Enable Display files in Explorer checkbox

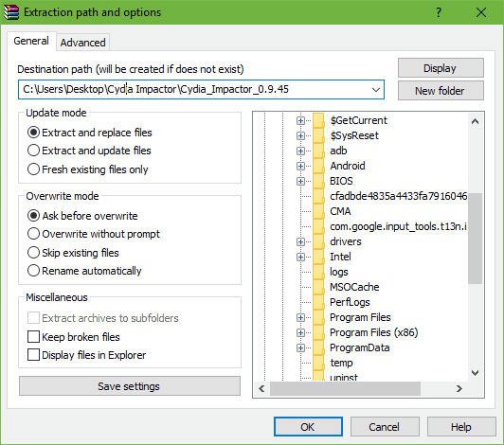point(33,355)
